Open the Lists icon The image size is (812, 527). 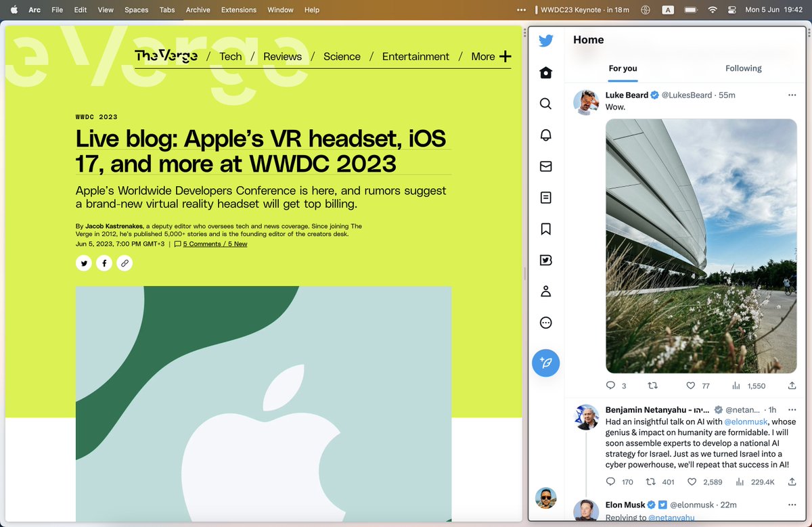click(x=545, y=197)
